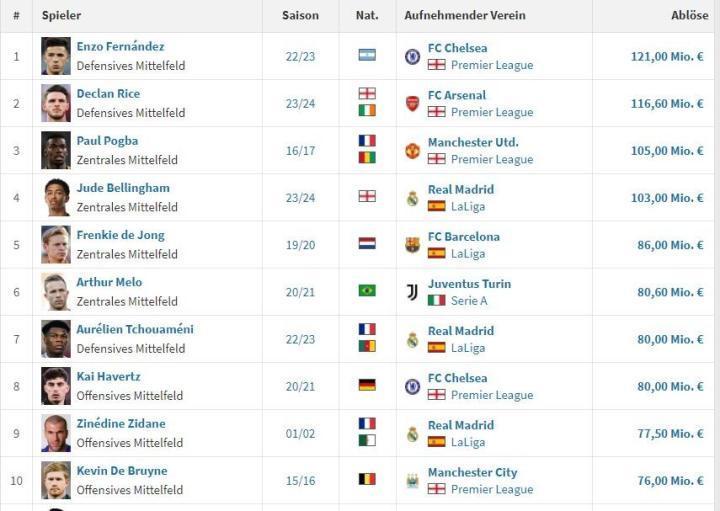Click the FC Barcelona crest icon
This screenshot has height=511, width=720.
412,245
